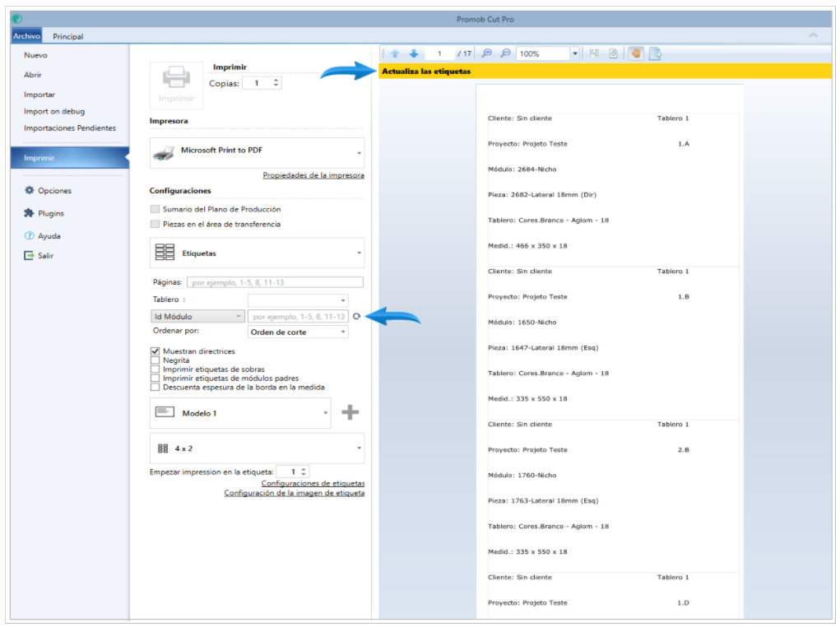Viewport: 840px width, 627px height.
Task: Click the current page number field
Action: coord(439,53)
